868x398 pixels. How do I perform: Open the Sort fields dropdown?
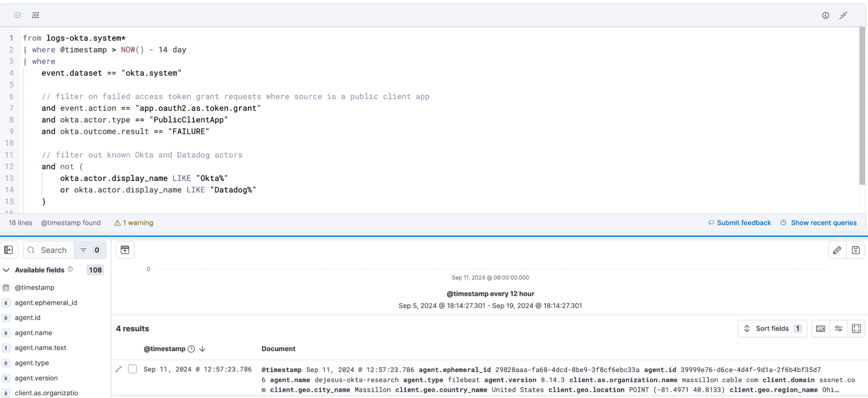click(772, 329)
